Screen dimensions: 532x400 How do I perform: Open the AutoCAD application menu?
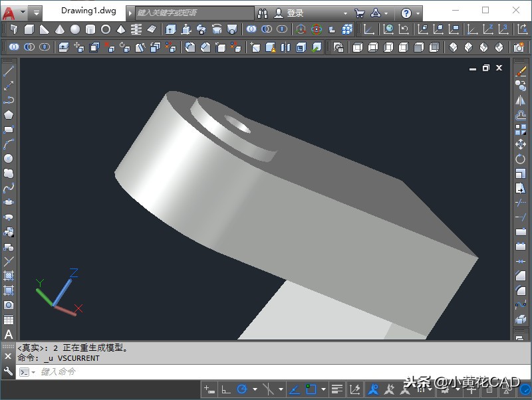[x=9, y=13]
